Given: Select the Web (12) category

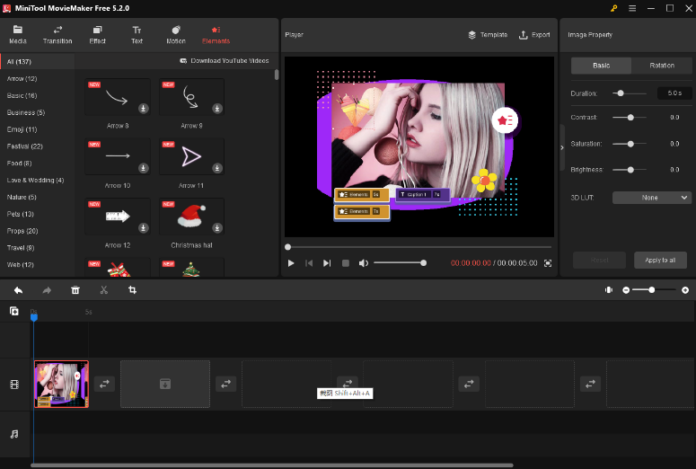Looking at the screenshot, I should [20, 264].
